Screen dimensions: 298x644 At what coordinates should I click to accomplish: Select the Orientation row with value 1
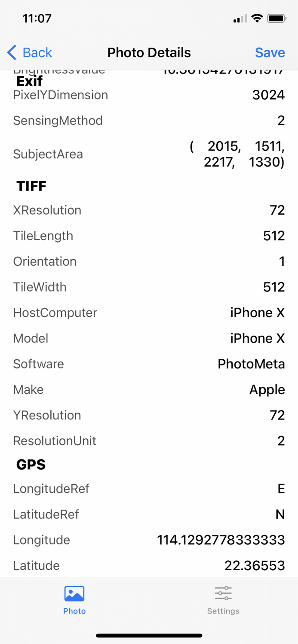[x=149, y=261]
